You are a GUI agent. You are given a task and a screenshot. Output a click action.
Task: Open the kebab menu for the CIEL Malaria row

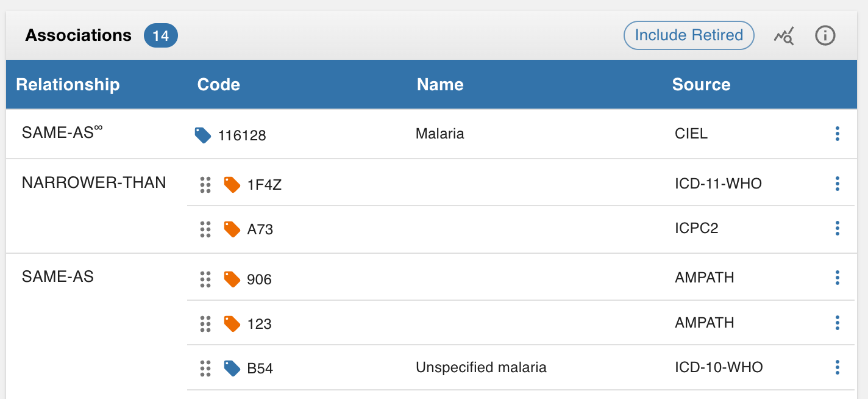click(838, 134)
